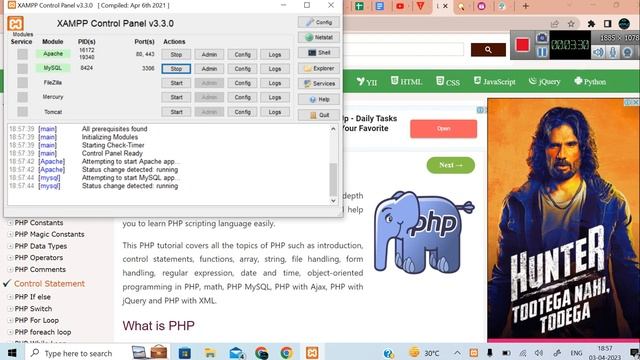The image size is (640, 360).
Task: Open File Explorer from the taskbar
Action: coord(210,353)
